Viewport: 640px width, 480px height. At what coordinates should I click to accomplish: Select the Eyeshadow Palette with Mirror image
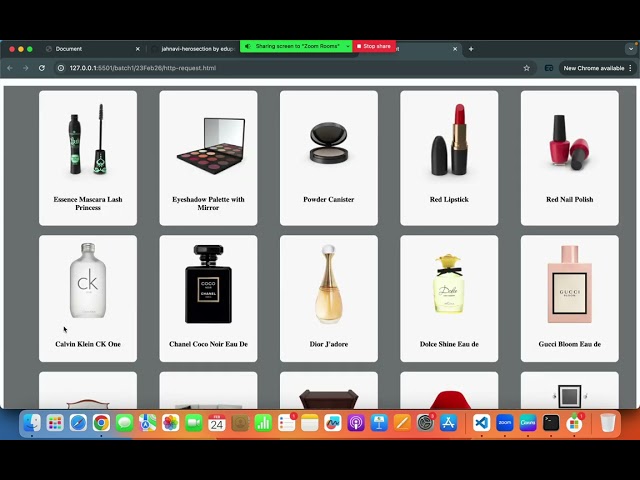coord(211,146)
